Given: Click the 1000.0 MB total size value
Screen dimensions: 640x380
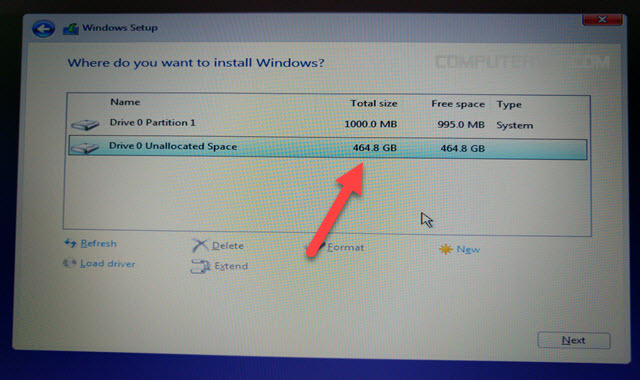Looking at the screenshot, I should click(x=371, y=124).
